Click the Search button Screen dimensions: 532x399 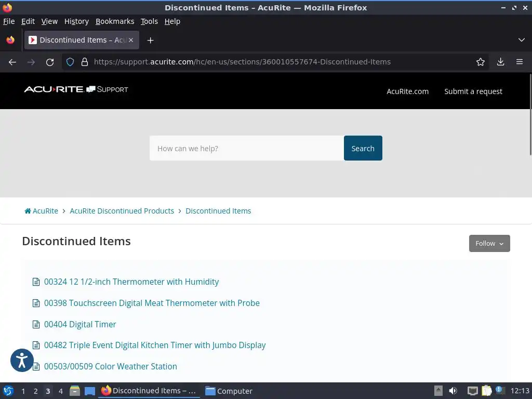(x=363, y=148)
